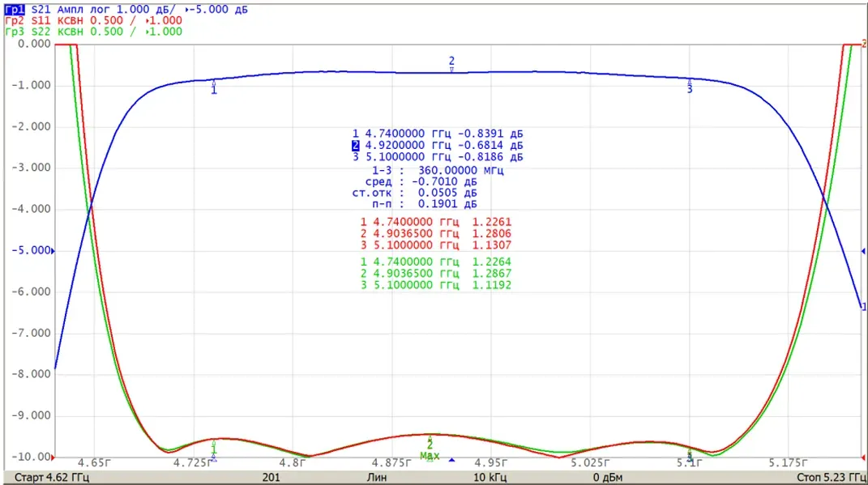Click the blue S21 reading -0.8391 дБ

[x=490, y=134]
